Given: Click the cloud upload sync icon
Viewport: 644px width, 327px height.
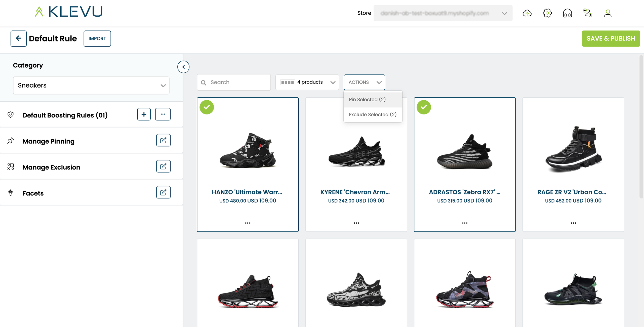Looking at the screenshot, I should coord(527,13).
